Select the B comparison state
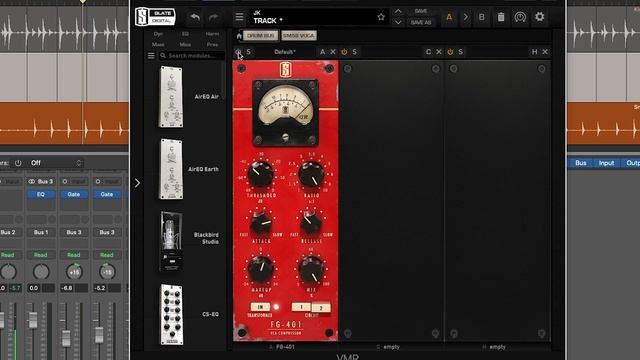This screenshot has width=640, height=360. 482,17
